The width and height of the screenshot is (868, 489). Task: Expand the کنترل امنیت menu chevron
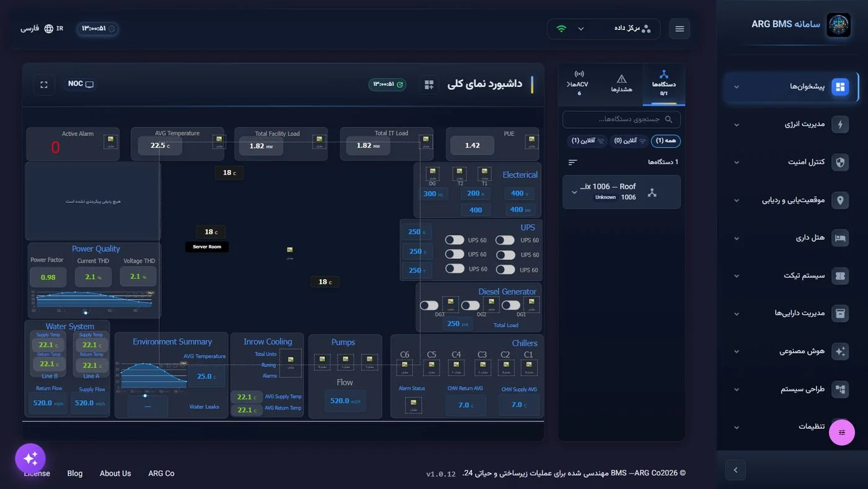coord(737,163)
